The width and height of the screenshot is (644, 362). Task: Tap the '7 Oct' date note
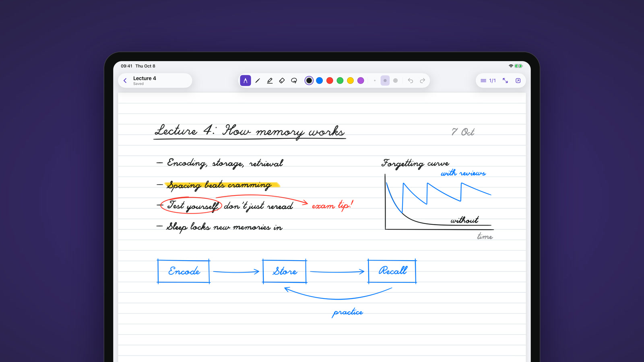click(463, 132)
